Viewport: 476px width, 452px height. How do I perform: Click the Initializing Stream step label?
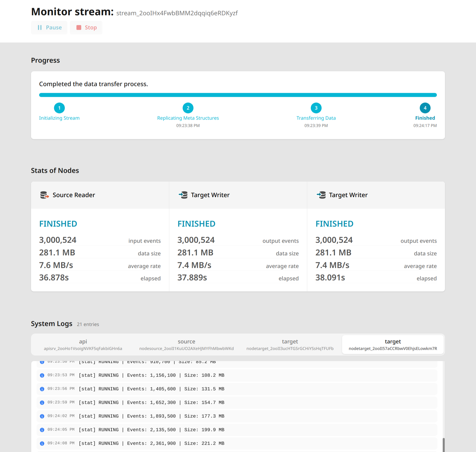pos(59,118)
